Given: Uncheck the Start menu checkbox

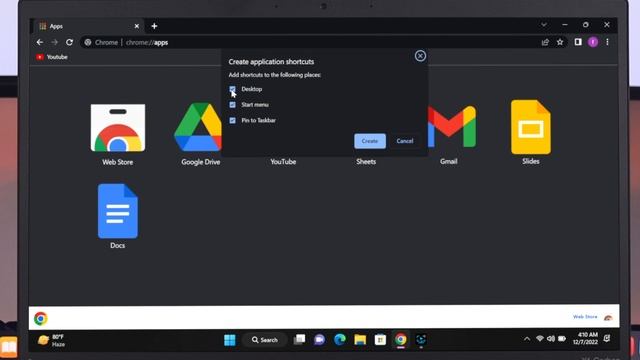Looking at the screenshot, I should (x=232, y=105).
